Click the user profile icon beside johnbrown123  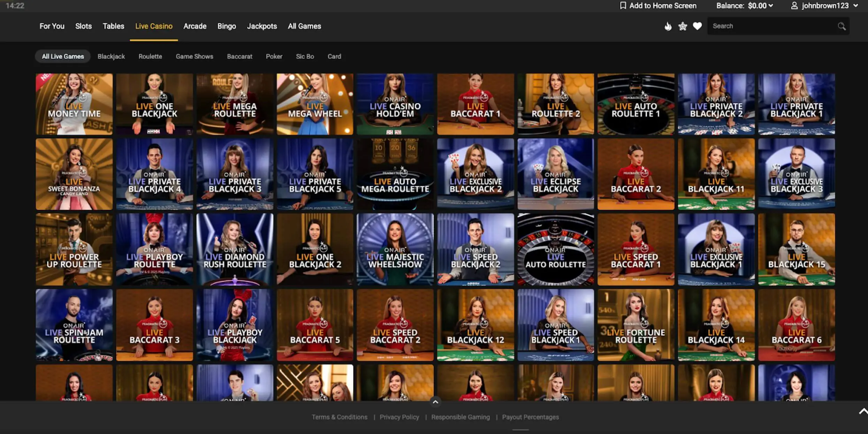[x=794, y=6]
